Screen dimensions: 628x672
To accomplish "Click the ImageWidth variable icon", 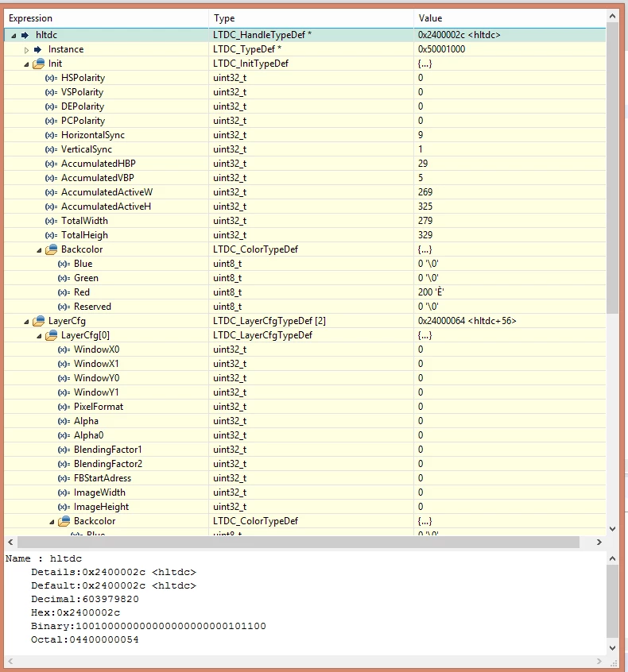I will [x=64, y=492].
